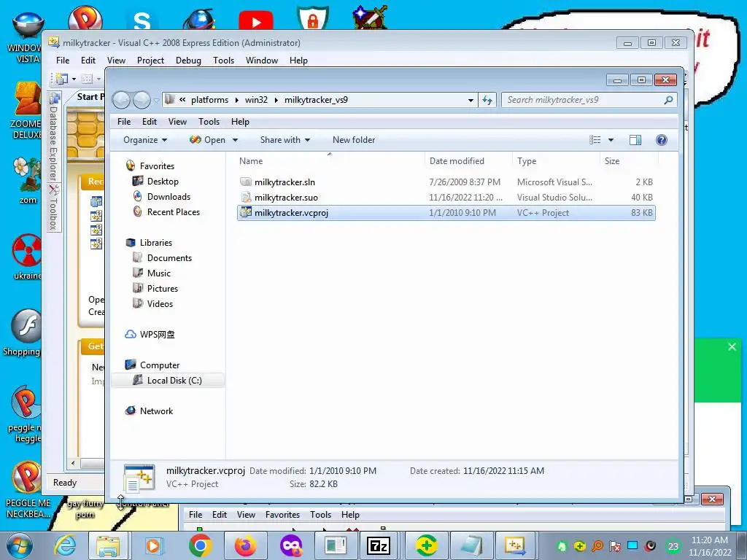Click the taskbar clock showing 11:20 AM
This screenshot has width=747, height=560.
pyautogui.click(x=709, y=546)
